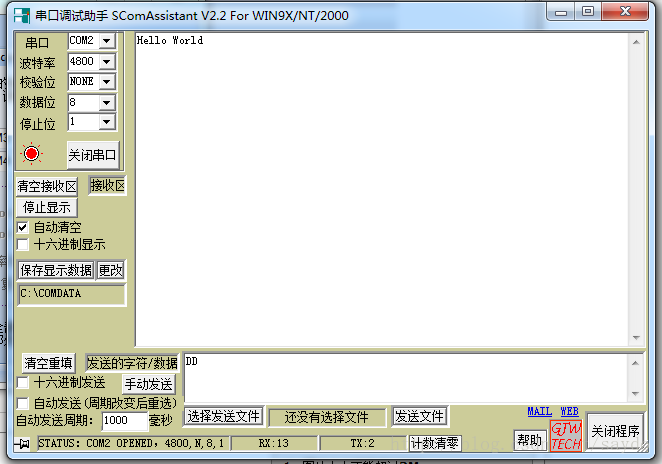The width and height of the screenshot is (662, 464).
Task: Enable 十六进制发送 checkbox
Action: coord(22,383)
